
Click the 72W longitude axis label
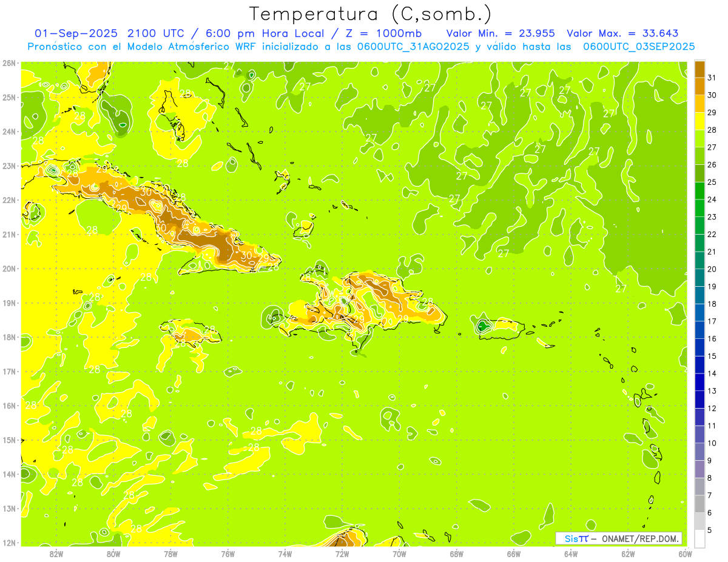pos(342,553)
